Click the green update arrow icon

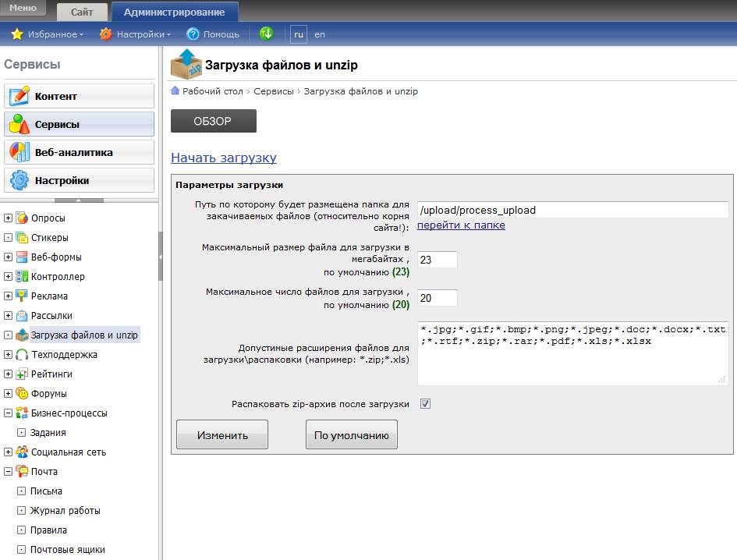click(x=267, y=34)
